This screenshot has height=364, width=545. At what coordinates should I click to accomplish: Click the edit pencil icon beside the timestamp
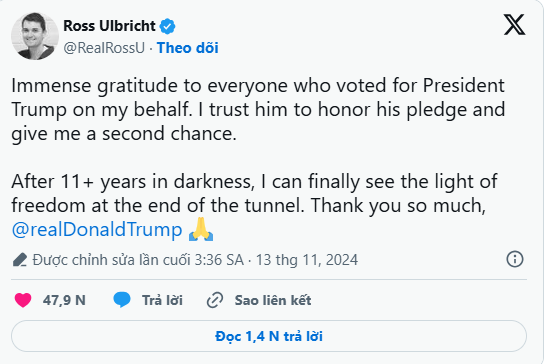coord(20,260)
